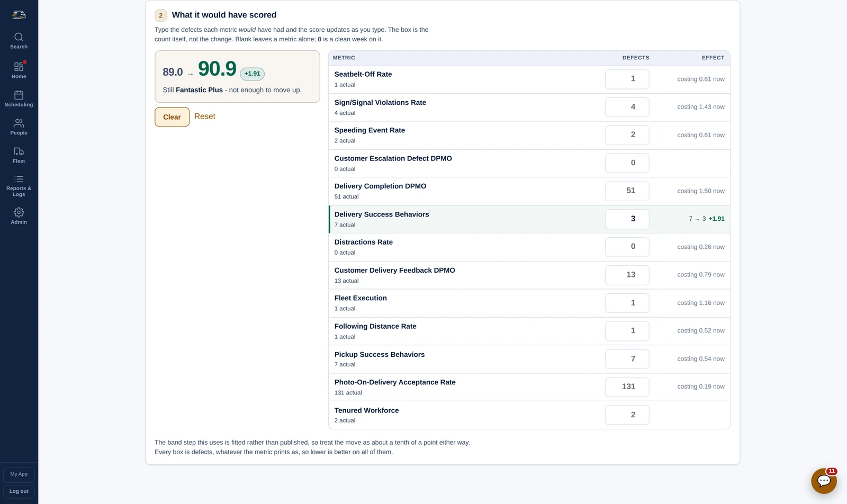The width and height of the screenshot is (847, 504).
Task: Open the Fleet section
Action: point(19,155)
